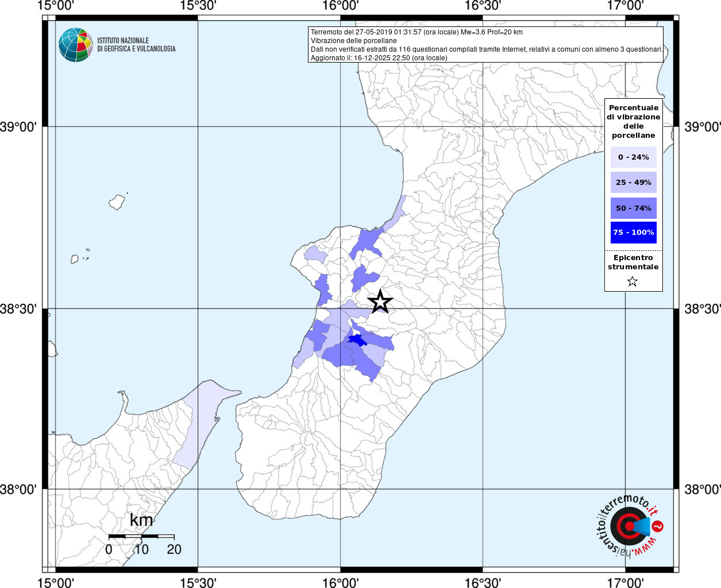The image size is (721, 588).
Task: Click the top 16°00' longitude label
Action: point(341,6)
